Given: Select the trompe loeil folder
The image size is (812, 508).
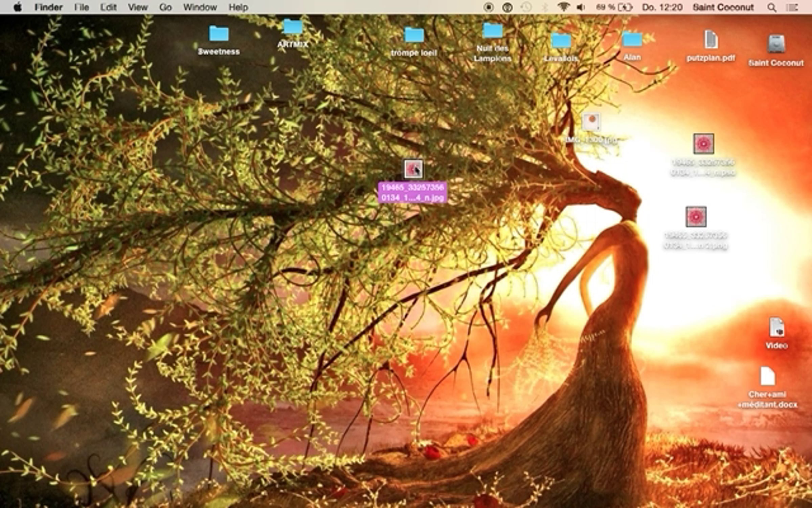Looking at the screenshot, I should pos(414,35).
